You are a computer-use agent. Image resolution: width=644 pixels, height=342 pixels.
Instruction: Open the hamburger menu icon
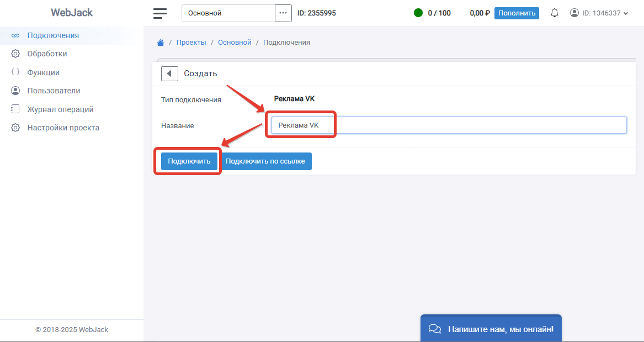pos(160,13)
